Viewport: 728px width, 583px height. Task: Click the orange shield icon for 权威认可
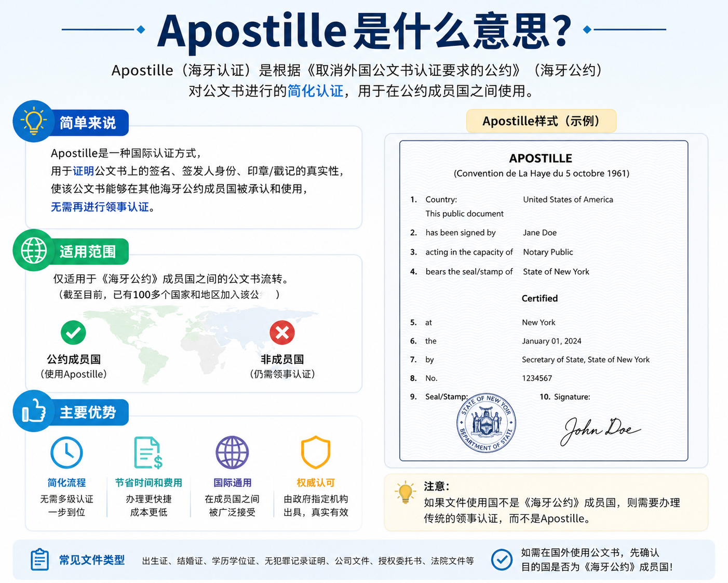coord(316,453)
